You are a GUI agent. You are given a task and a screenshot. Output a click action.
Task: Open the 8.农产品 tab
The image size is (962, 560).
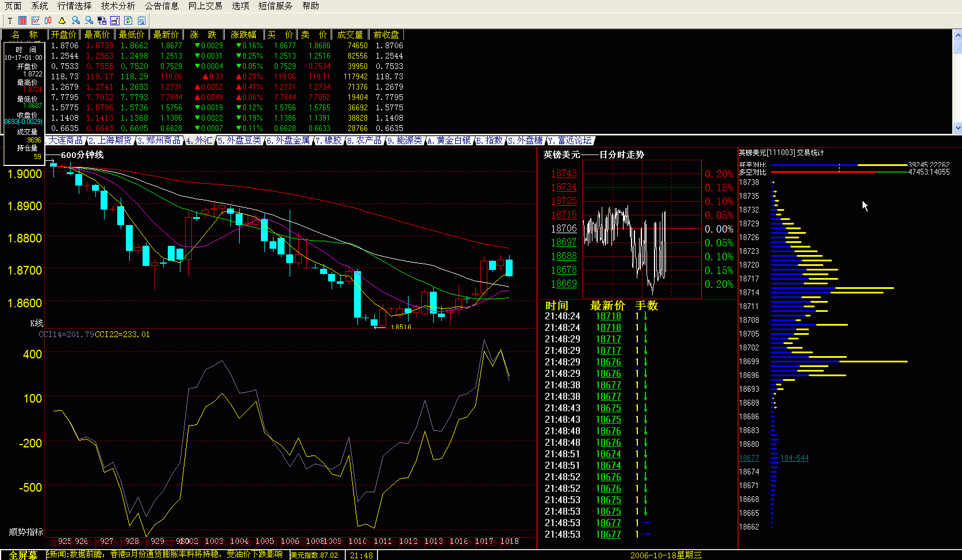click(x=365, y=141)
